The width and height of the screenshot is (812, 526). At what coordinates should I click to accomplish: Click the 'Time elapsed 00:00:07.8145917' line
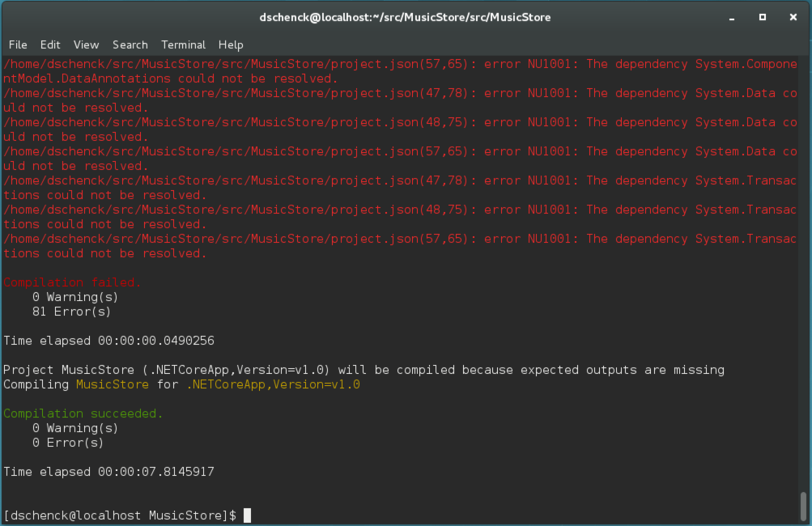(x=108, y=472)
